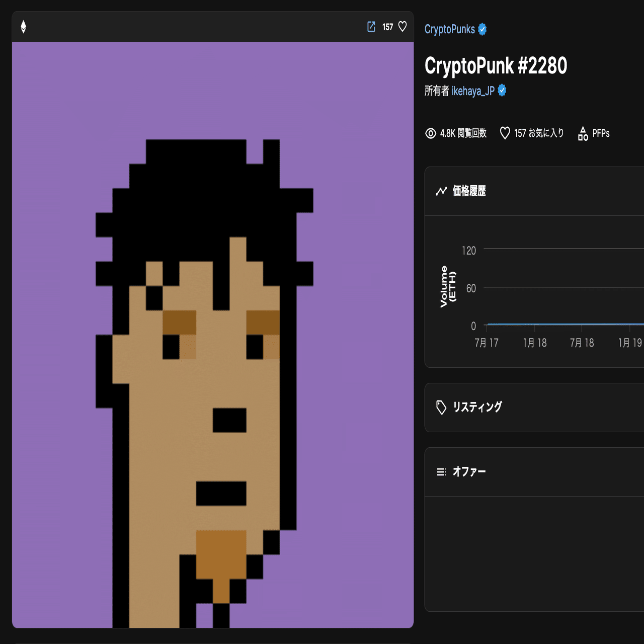Click the Volume (ETH) axis label
The image size is (644, 644).
pyautogui.click(x=448, y=287)
